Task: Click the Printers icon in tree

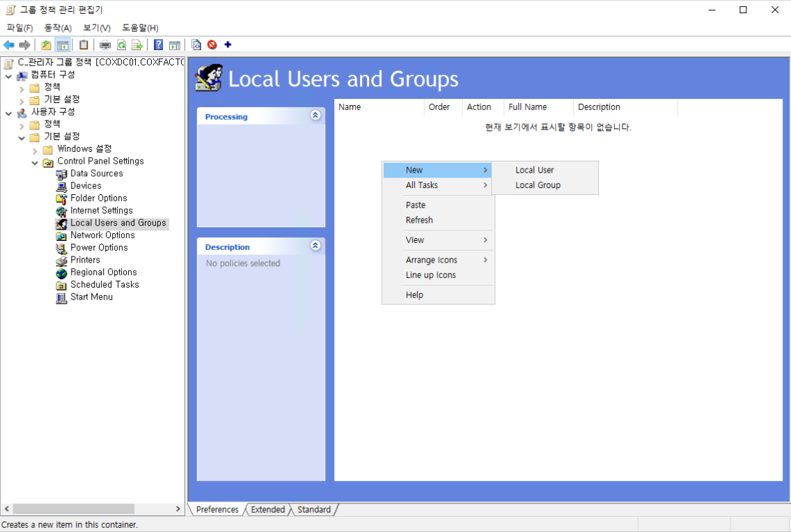Action: click(x=61, y=260)
